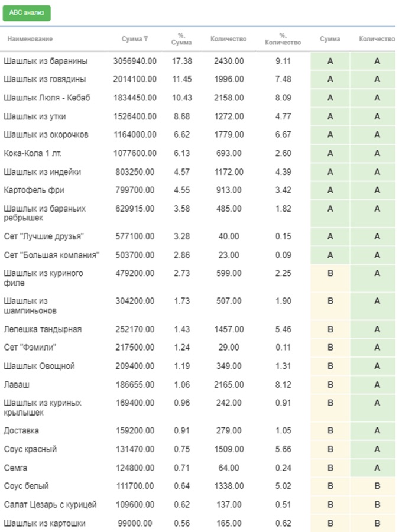Image resolution: width=399 pixels, height=532 pixels.
Task: Select the "Шашлык из баранины" row name
Action: tap(46, 61)
